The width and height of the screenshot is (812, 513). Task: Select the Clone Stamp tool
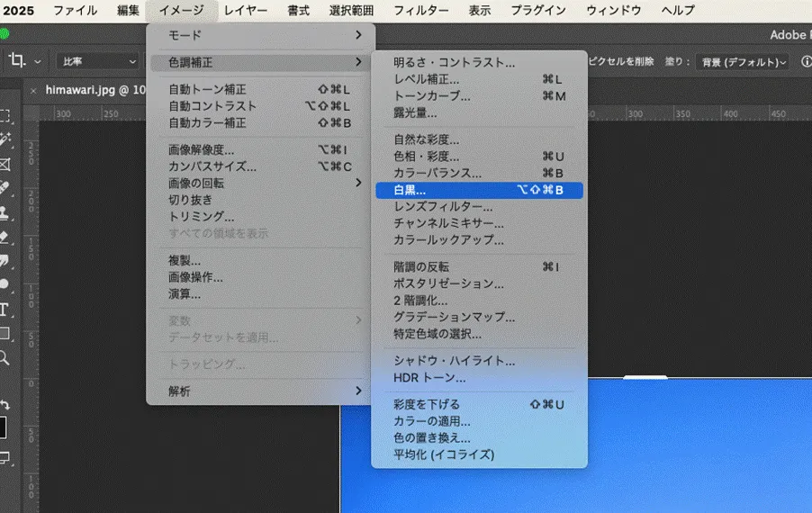point(5,212)
